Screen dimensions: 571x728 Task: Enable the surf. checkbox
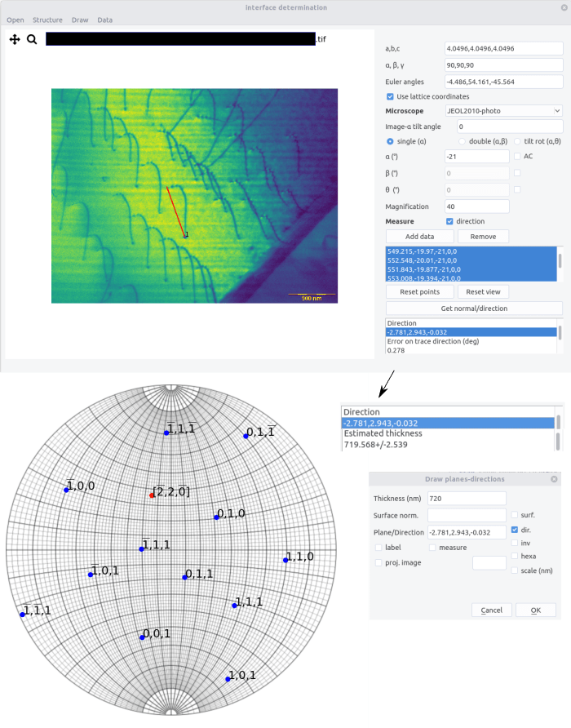(515, 515)
